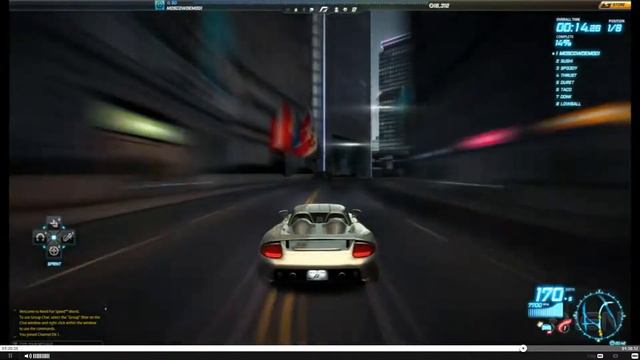Activate the left powerup slot on the D-pad
This screenshot has height=360, width=640.
click(x=40, y=237)
